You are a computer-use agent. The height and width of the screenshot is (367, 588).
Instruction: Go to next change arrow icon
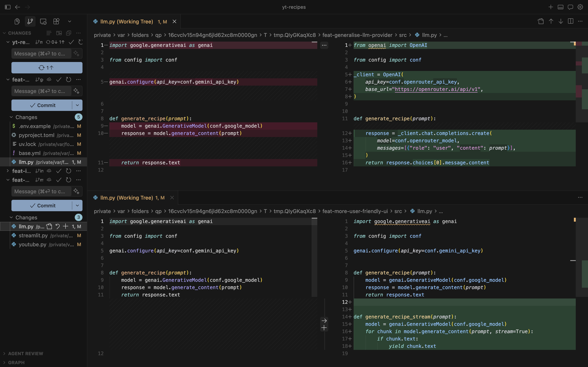coord(561,21)
